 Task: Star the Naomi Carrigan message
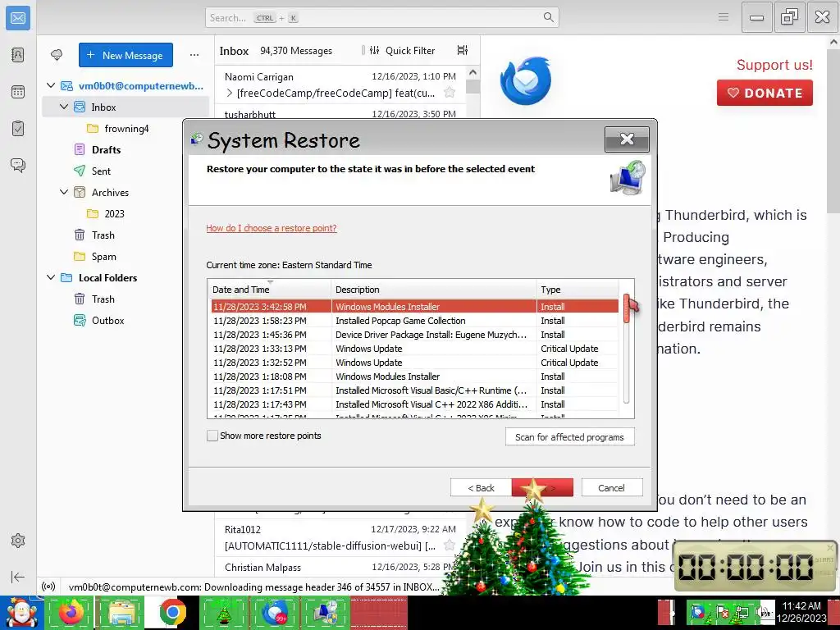click(450, 93)
